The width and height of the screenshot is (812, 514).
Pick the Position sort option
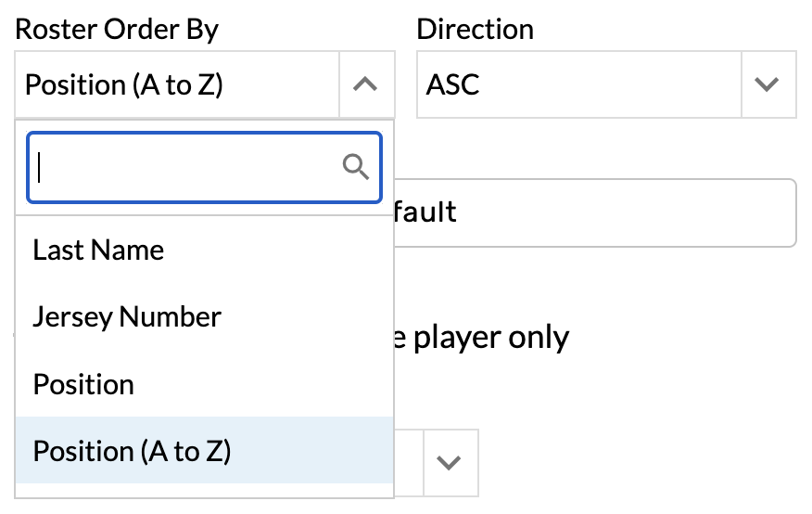(x=83, y=384)
